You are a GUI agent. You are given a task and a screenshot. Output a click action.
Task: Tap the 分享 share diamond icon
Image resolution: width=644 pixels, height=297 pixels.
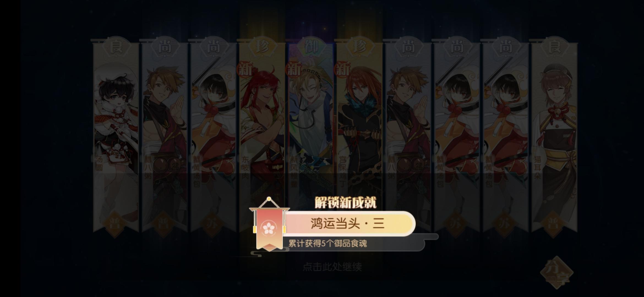point(557,273)
